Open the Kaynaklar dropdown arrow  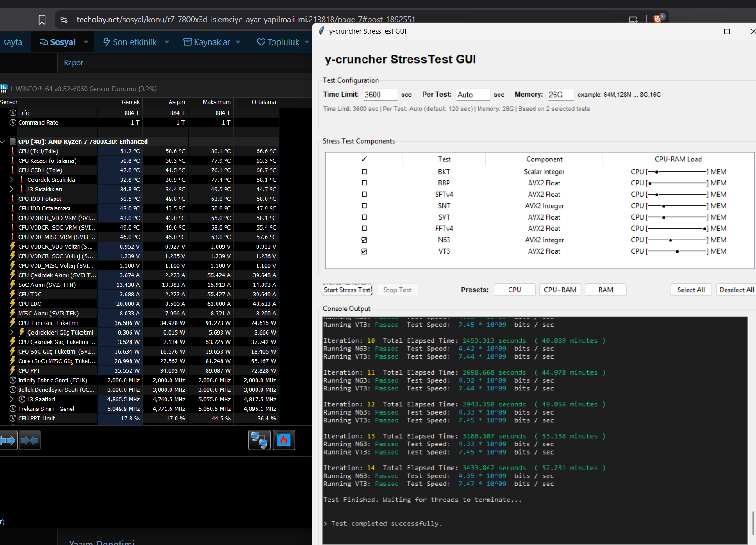click(x=238, y=42)
